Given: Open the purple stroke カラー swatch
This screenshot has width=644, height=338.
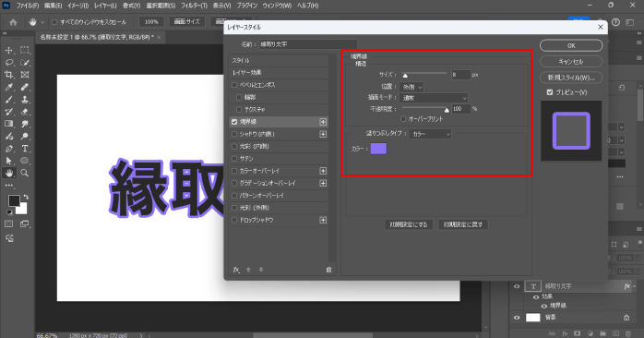Looking at the screenshot, I should click(378, 149).
